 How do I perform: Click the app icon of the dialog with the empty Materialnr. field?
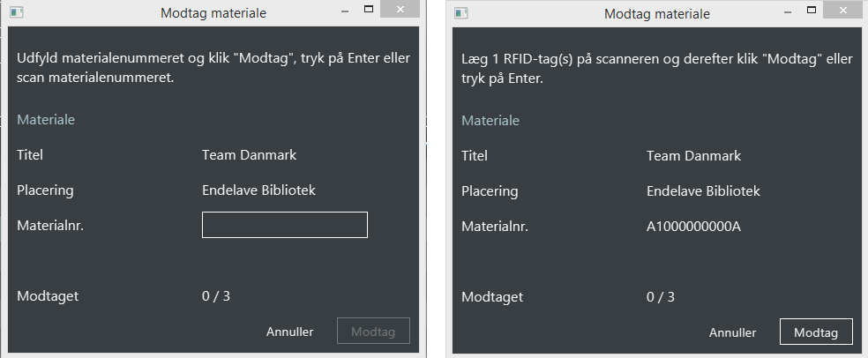click(x=17, y=12)
